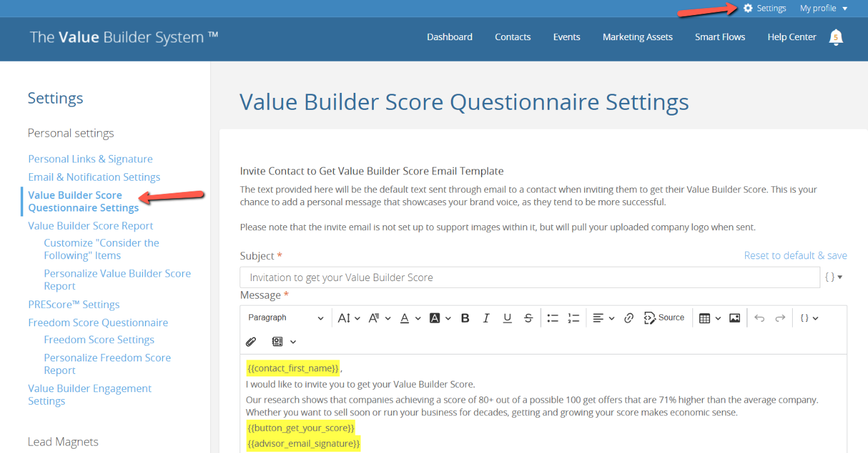The image size is (868, 453).
Task: Click the insert link icon
Action: [628, 318]
